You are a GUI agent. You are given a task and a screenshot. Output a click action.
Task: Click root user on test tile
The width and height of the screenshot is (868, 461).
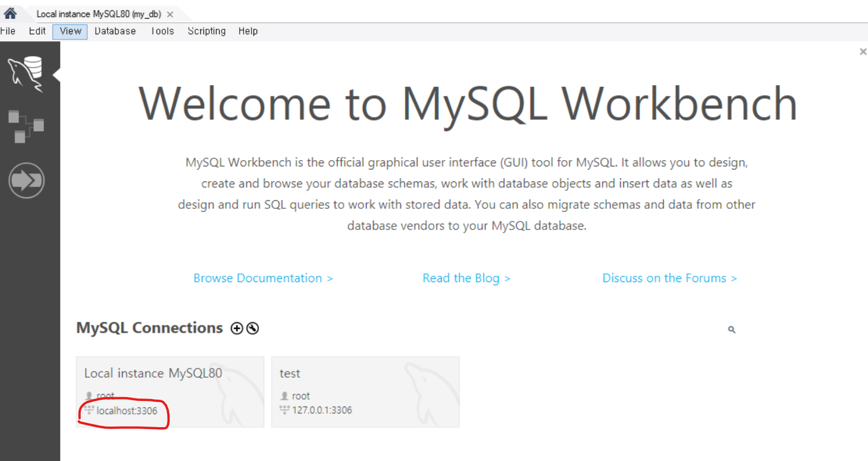[x=300, y=396]
